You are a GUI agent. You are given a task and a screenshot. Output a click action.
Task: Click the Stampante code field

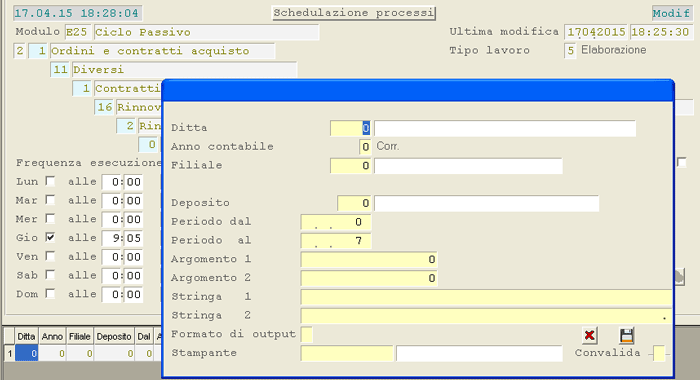click(347, 353)
